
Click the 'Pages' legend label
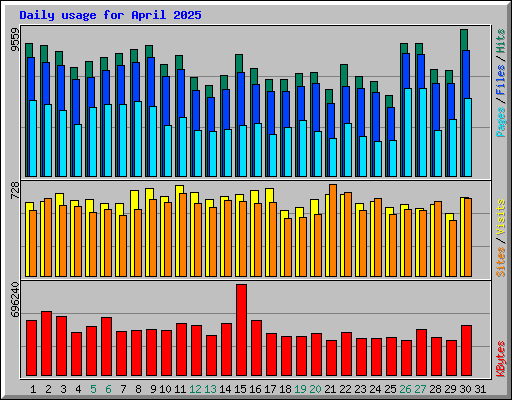tap(501, 122)
